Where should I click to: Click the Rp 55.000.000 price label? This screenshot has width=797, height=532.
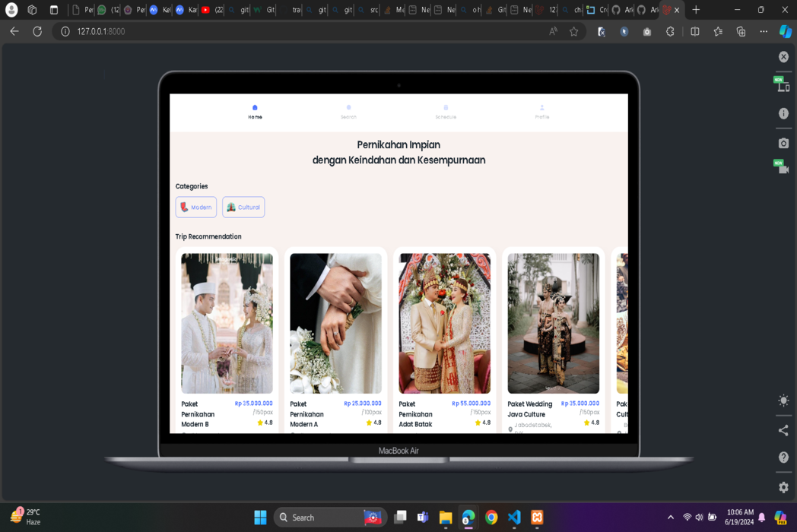point(472,404)
